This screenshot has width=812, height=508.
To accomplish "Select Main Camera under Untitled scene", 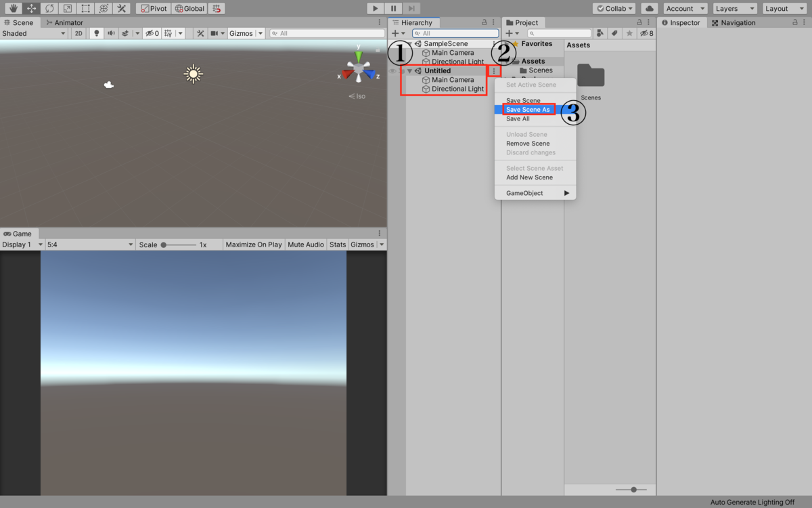I will coord(453,80).
